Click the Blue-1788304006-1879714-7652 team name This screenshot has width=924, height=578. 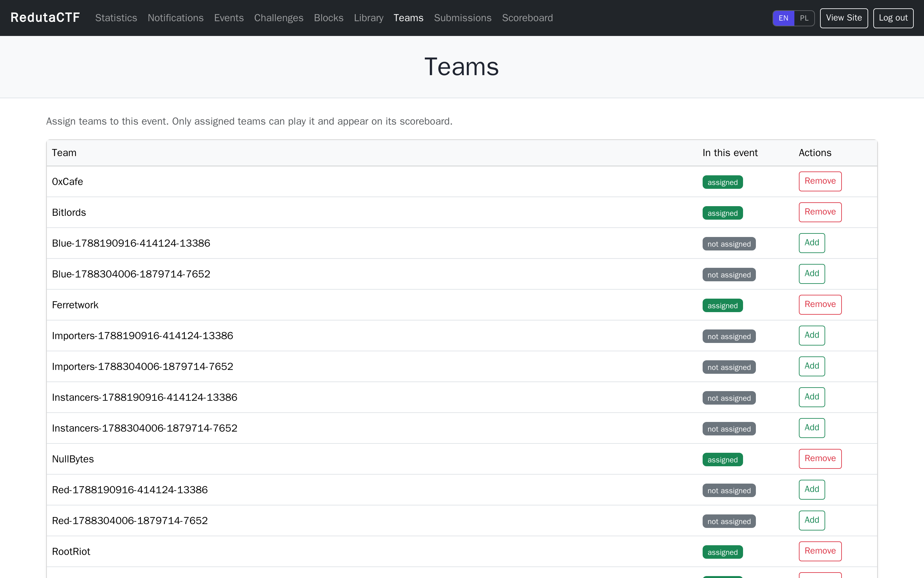(131, 274)
